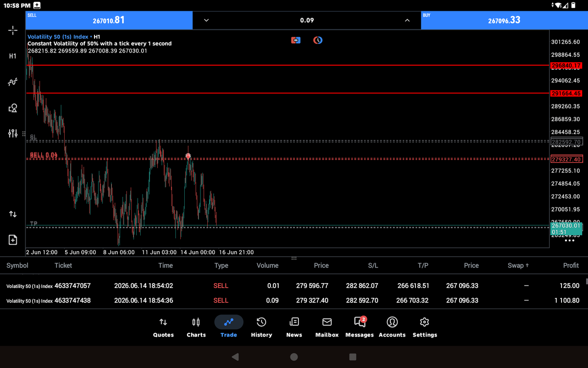Screen dimensions: 588x368
Task: Switch to the Charts tab
Action: [x=196, y=327]
